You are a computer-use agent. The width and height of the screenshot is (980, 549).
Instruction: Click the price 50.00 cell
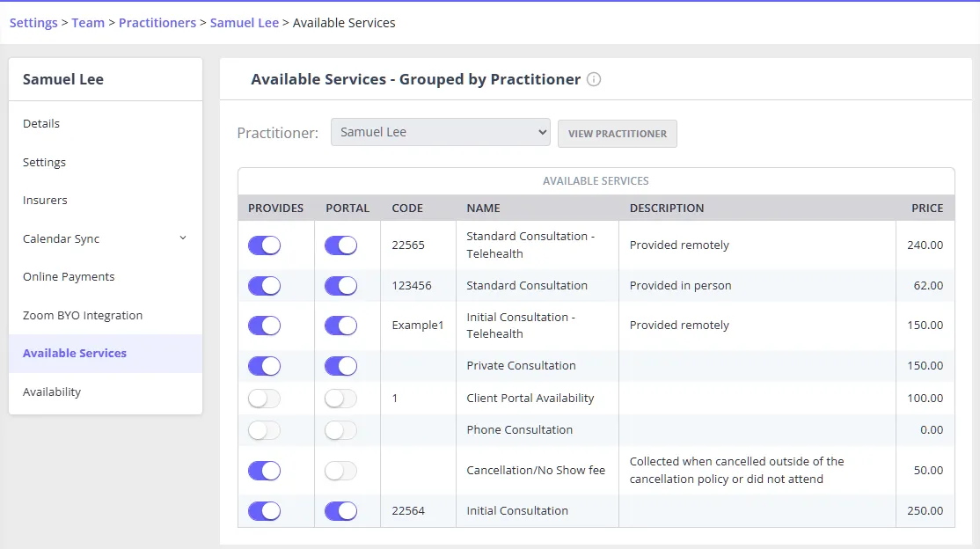pyautogui.click(x=928, y=470)
